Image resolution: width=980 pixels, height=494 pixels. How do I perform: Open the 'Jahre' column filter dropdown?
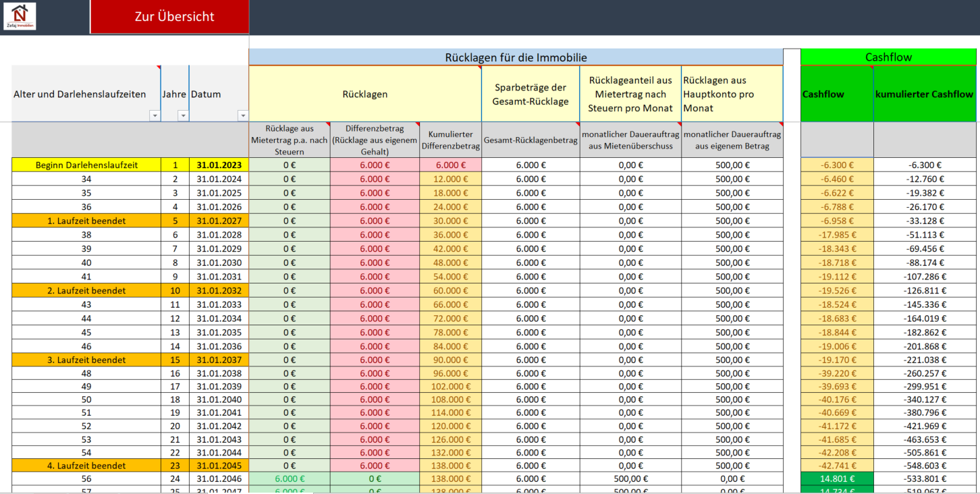tap(183, 115)
